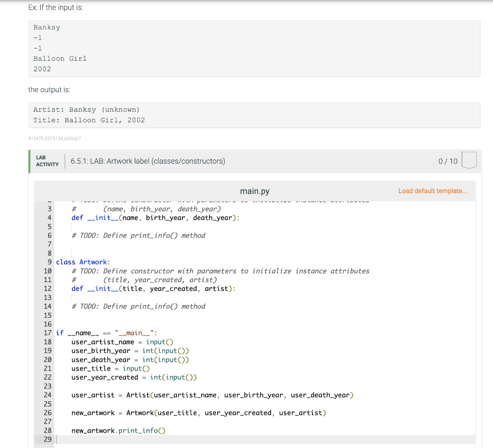Viewport: 493px width, 448px height.
Task: Click the lab title 6.5.1: LAB: Artwork label
Action: coord(147,161)
